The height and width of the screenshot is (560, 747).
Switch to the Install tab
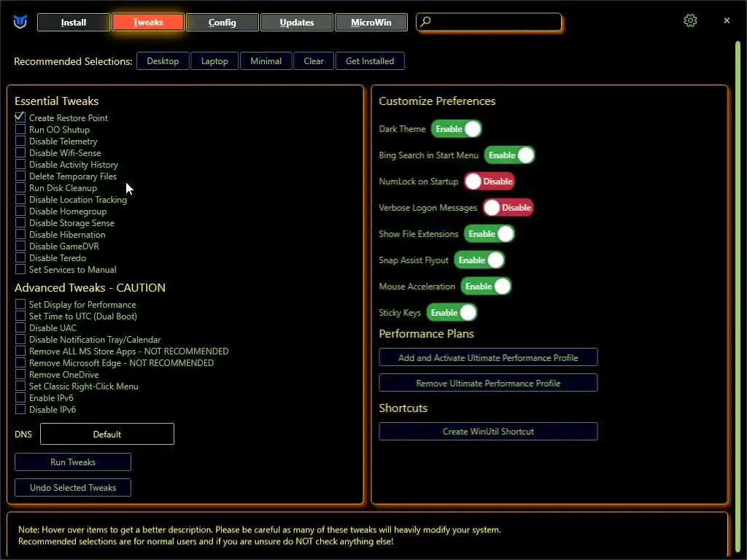click(x=74, y=23)
